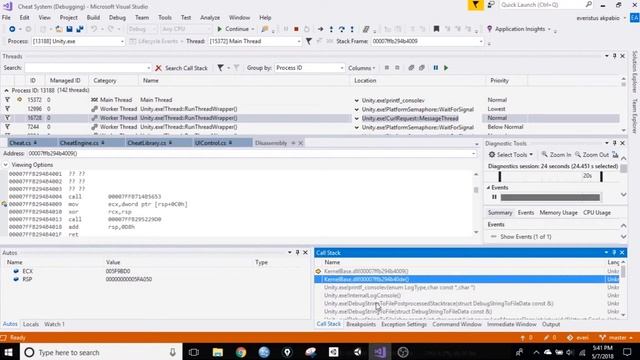Open the Team menu
The height and width of the screenshot is (360, 640).
tap(142, 18)
